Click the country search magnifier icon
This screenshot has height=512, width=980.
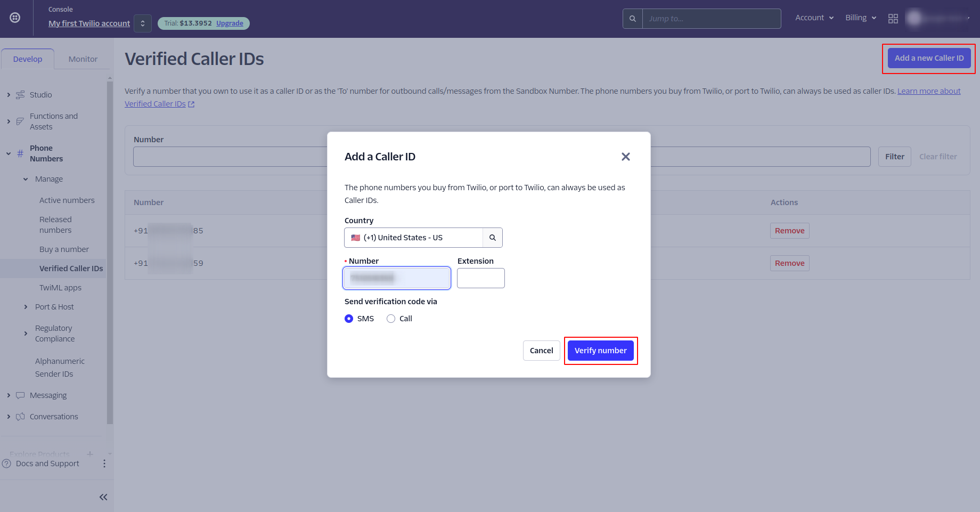pyautogui.click(x=493, y=238)
